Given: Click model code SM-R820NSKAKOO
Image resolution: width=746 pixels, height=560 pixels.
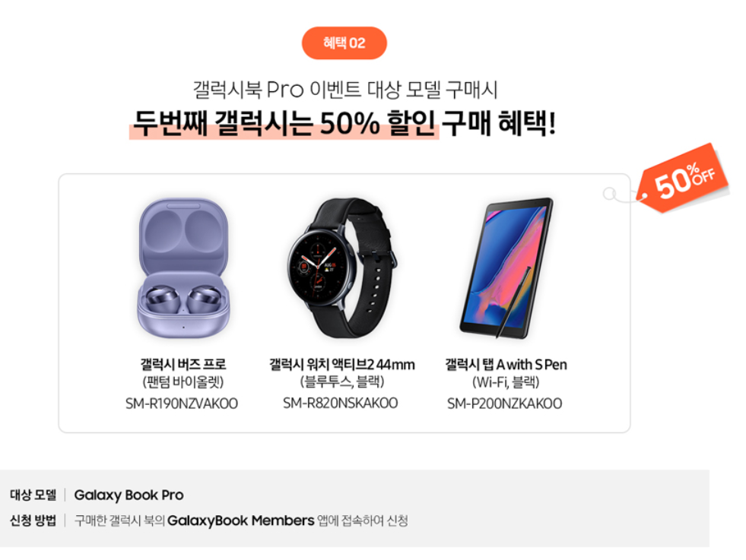Looking at the screenshot, I should [340, 403].
